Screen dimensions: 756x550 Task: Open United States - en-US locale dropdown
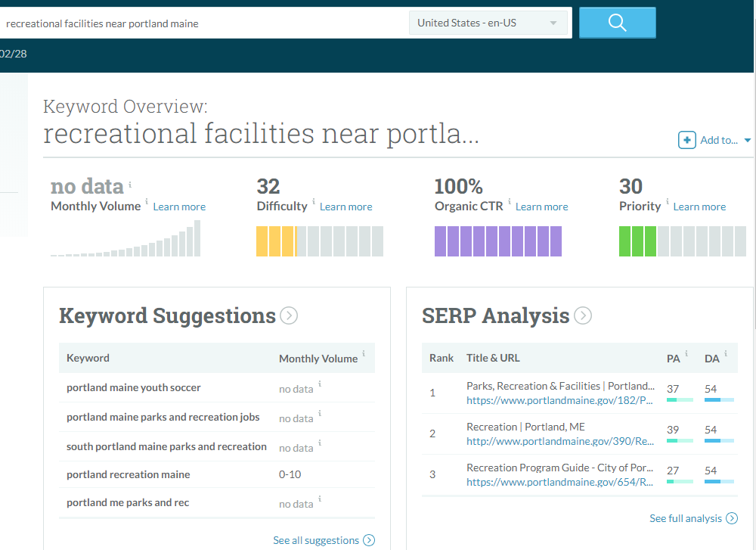(x=488, y=23)
